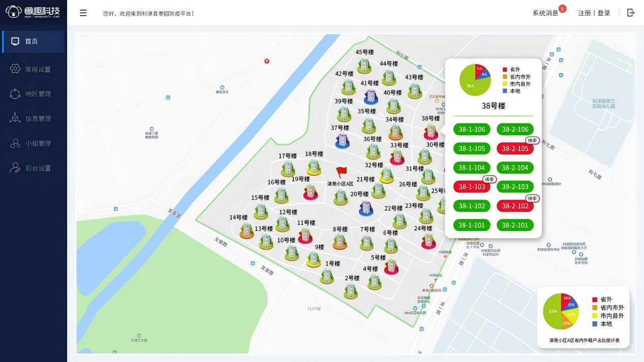Click the 登录 link
The width and height of the screenshot is (644, 362).
(x=604, y=13)
